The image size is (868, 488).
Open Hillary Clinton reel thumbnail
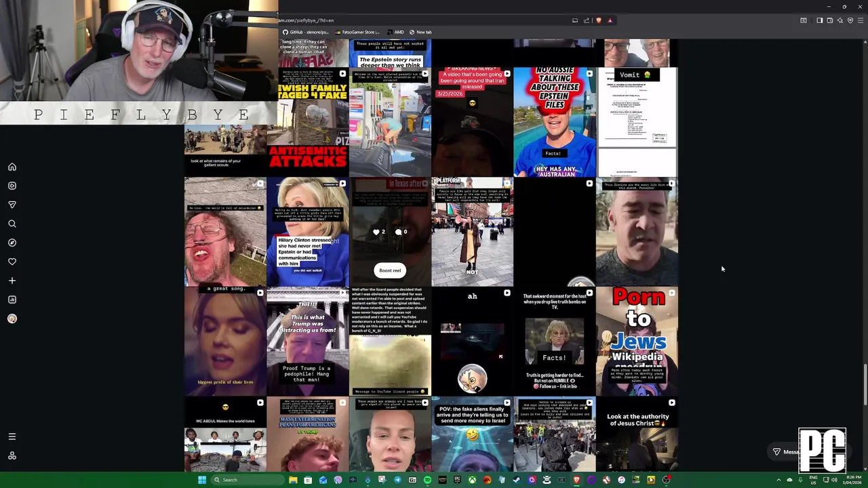pos(308,232)
